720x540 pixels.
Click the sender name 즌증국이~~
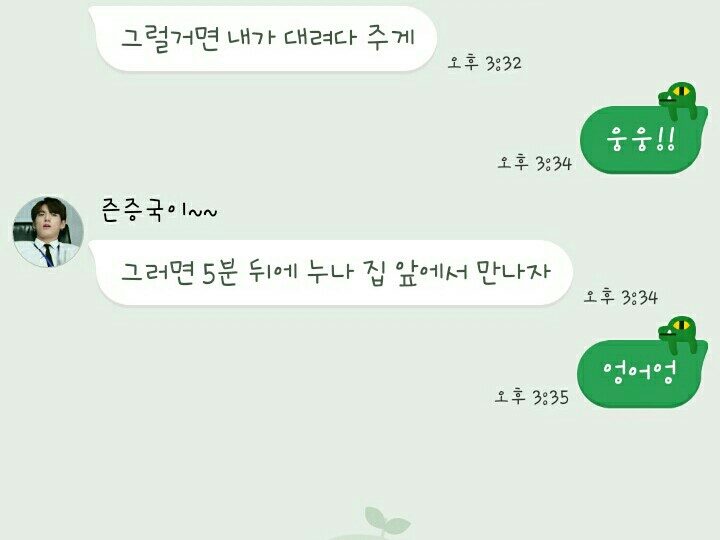click(x=159, y=210)
